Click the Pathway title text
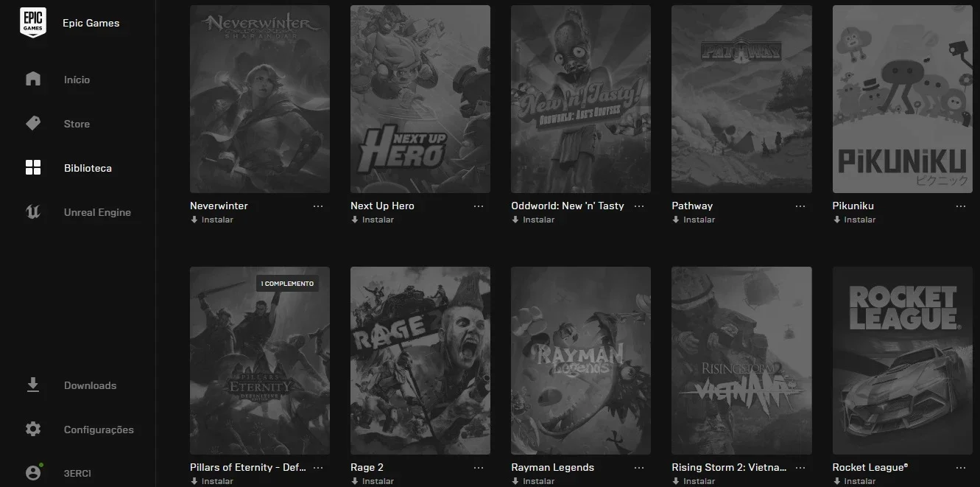Screen dimensions: 980x487 tap(692, 206)
